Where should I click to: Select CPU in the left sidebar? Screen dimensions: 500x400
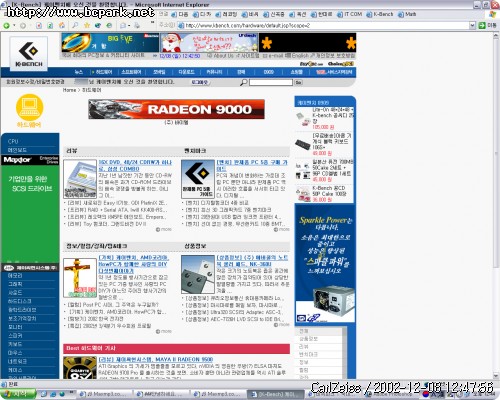click(13, 141)
